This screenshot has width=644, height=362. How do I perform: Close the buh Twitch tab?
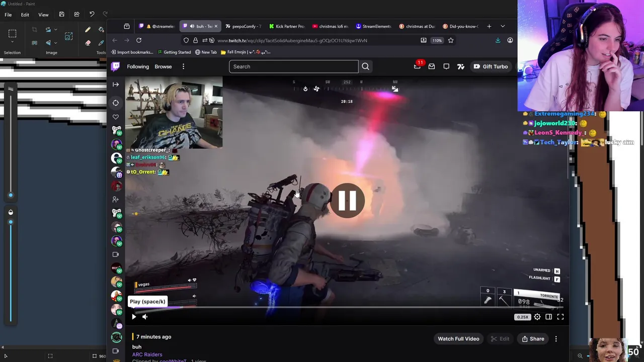(x=216, y=26)
